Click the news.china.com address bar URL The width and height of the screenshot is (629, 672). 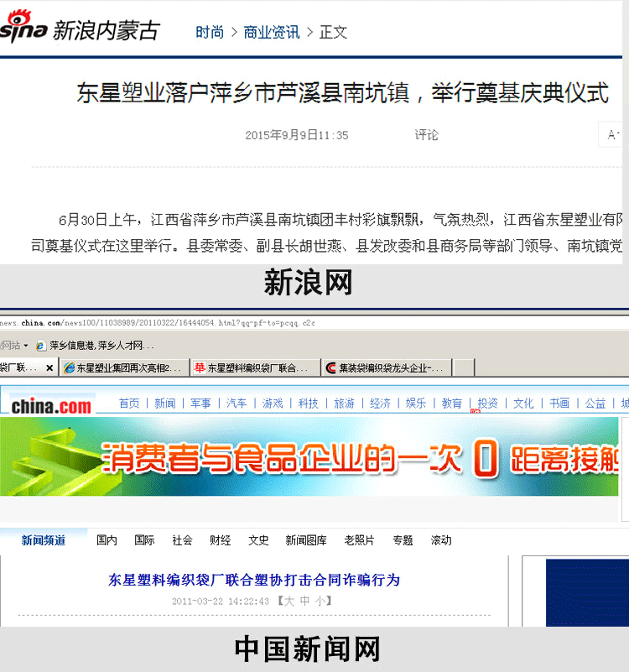click(158, 323)
